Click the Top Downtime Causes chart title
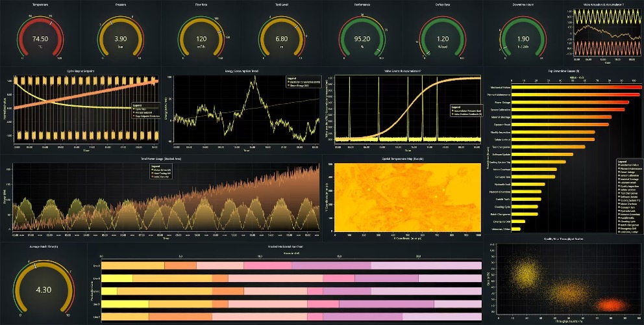Image resolution: width=644 pixels, height=325 pixels. pos(563,71)
